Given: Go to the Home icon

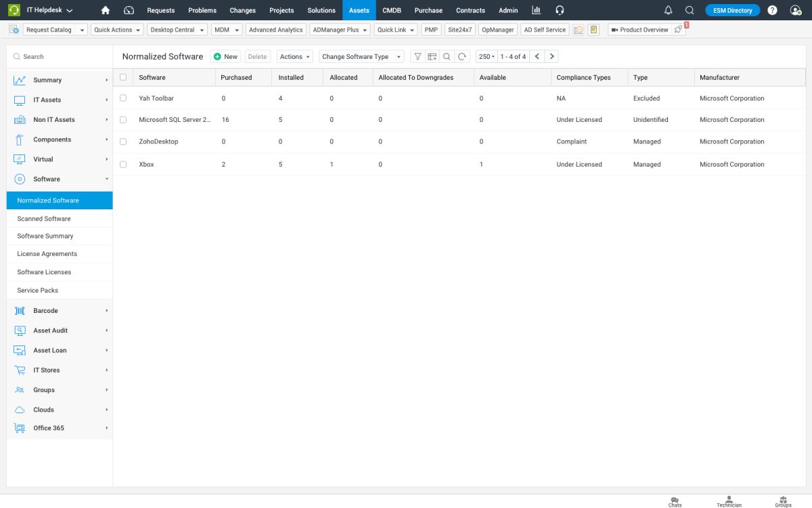Looking at the screenshot, I should 105,10.
